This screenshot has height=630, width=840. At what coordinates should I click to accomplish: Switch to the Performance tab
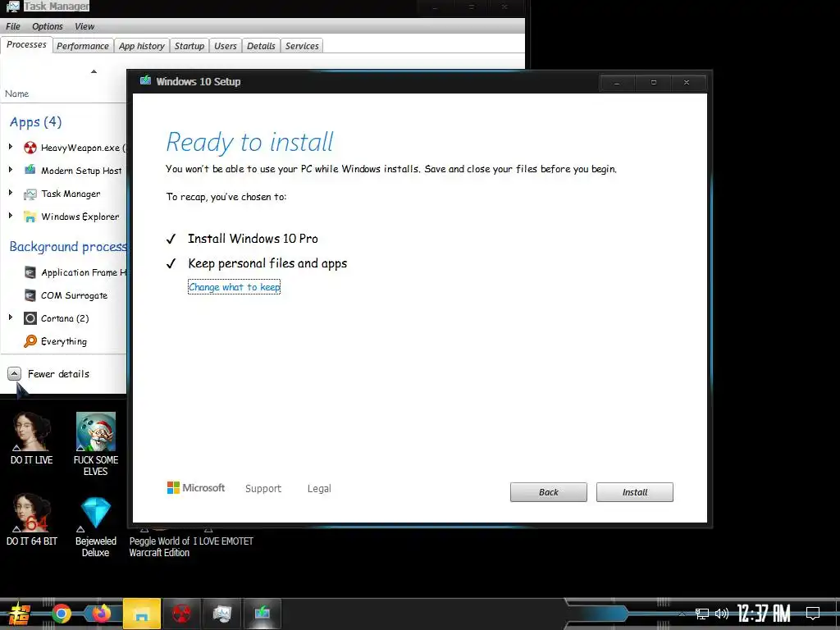[x=83, y=46]
